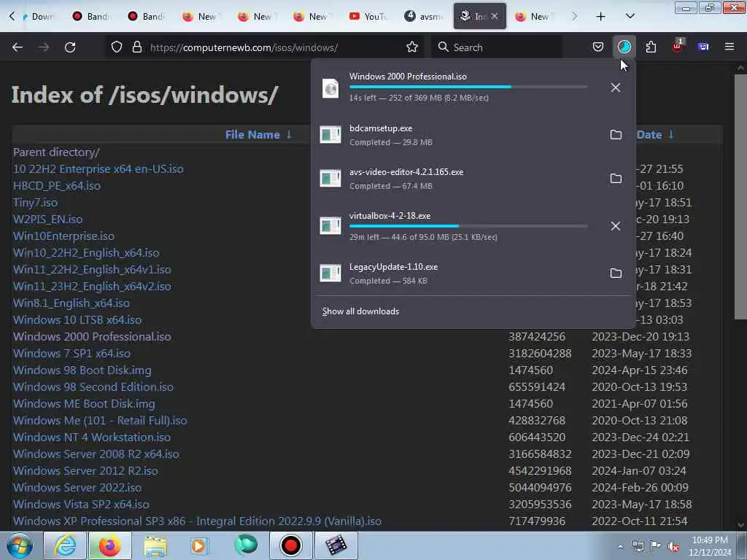747x560 pixels.
Task: Show LegacyUpdate-1.10.exe in its folder
Action: (616, 273)
